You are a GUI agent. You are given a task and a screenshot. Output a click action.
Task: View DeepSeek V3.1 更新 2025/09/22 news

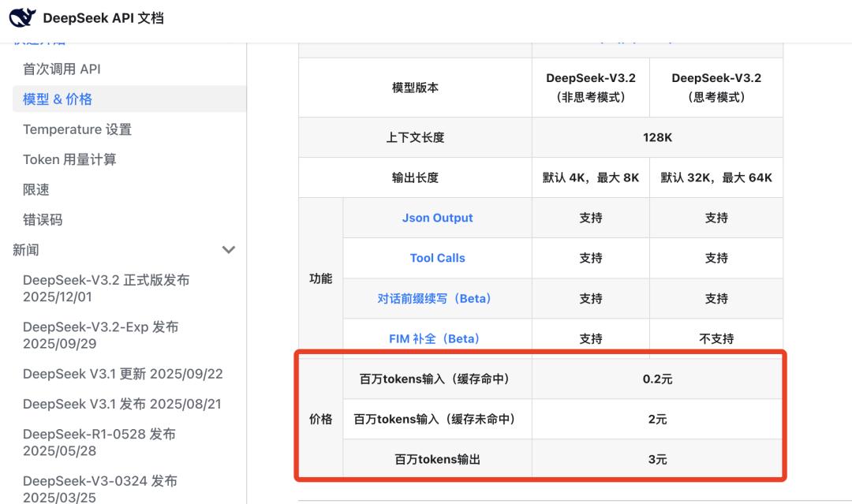[122, 374]
